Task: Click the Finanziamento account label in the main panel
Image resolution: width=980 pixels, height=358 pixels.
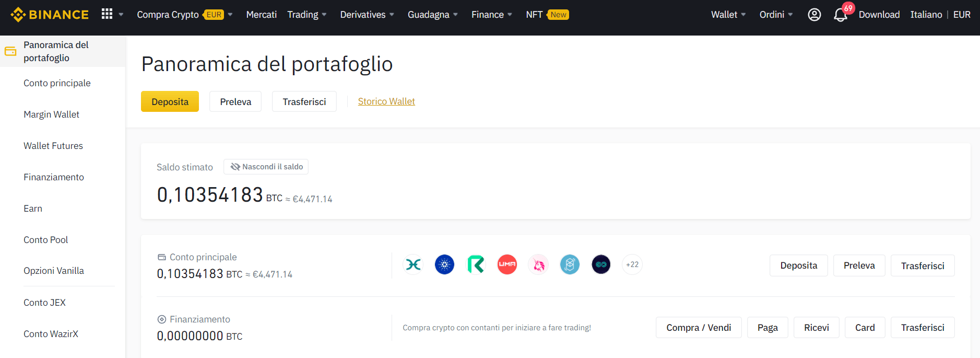Action: coord(200,319)
